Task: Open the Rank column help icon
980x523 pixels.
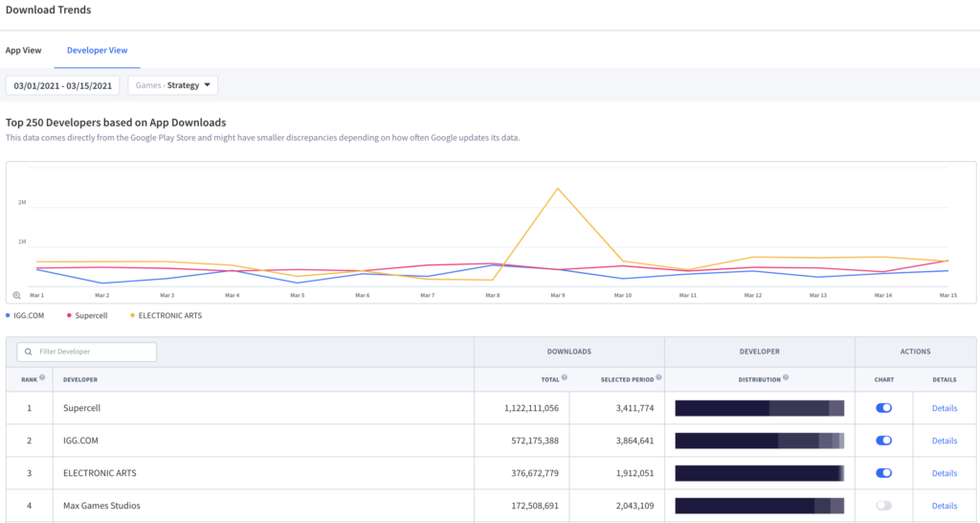Action: click(x=42, y=377)
